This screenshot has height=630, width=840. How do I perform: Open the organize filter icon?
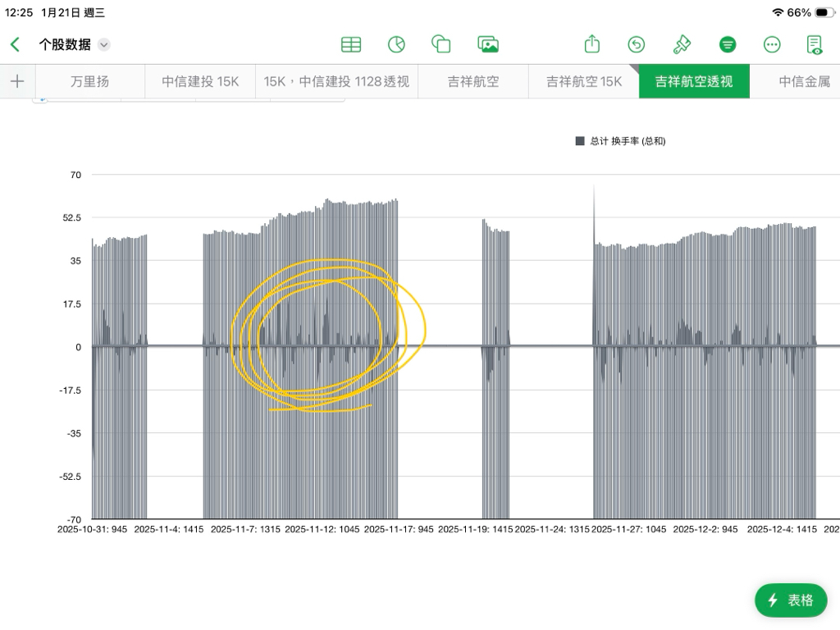727,44
